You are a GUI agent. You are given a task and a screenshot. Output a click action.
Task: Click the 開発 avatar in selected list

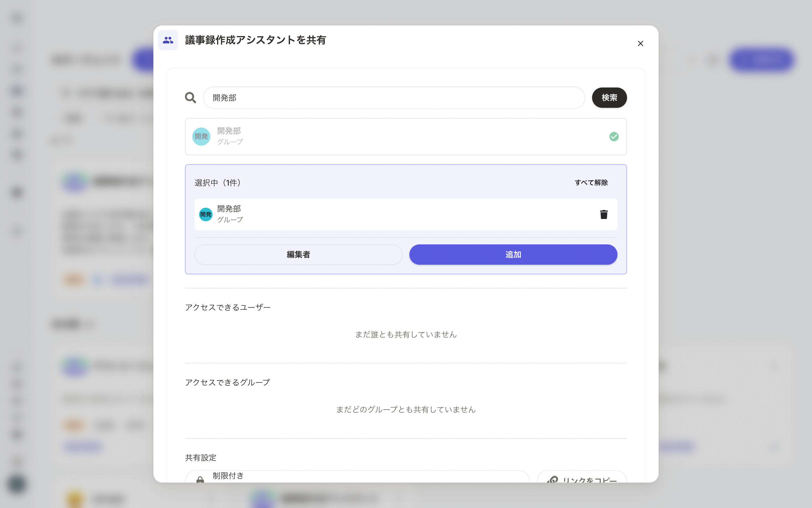(206, 214)
